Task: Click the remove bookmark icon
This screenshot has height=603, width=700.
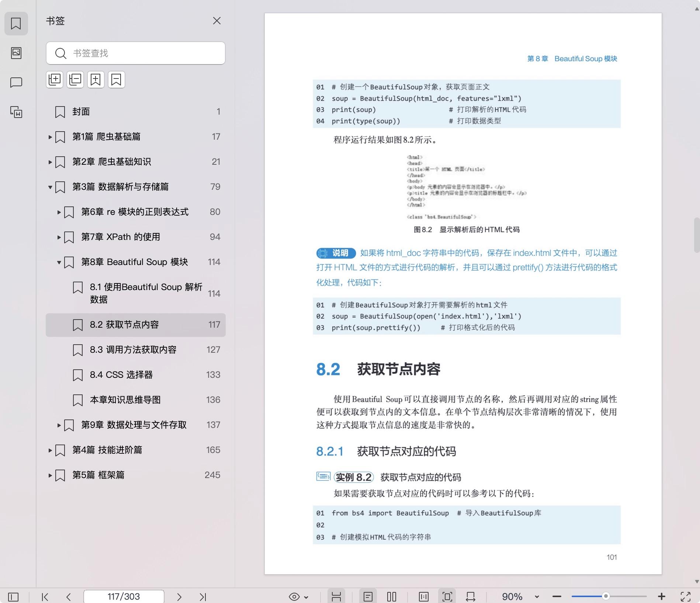Action: (117, 80)
